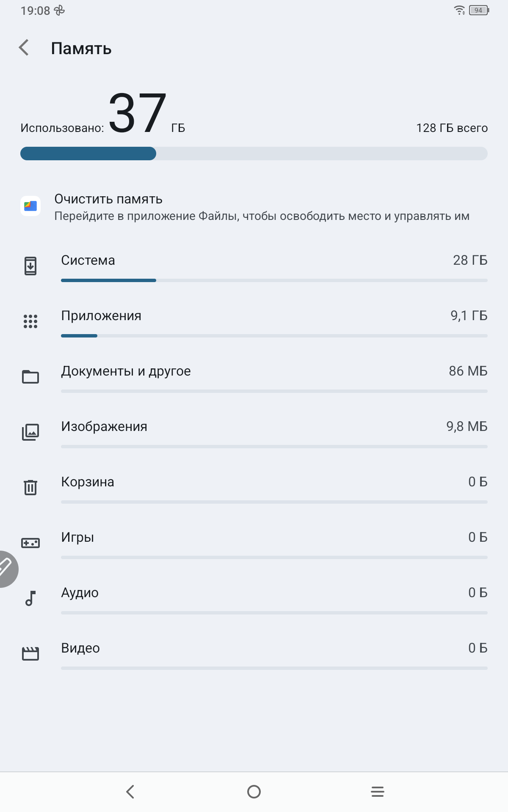Tap the Видео clapperboard icon
508x812 pixels.
[30, 653]
